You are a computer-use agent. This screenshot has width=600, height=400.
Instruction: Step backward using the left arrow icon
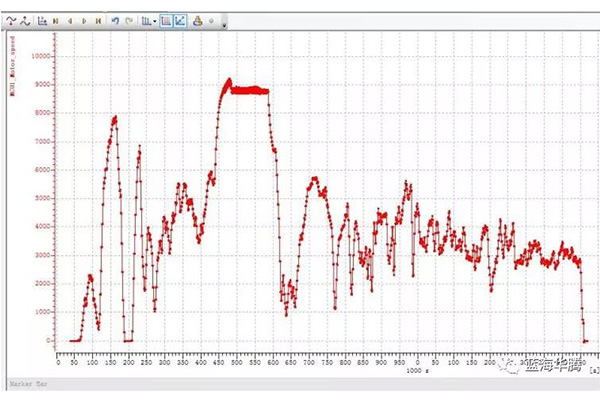[69, 20]
